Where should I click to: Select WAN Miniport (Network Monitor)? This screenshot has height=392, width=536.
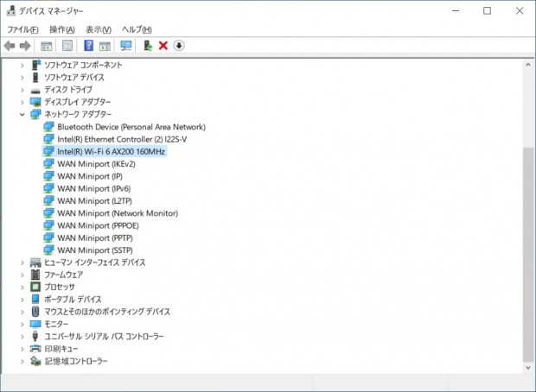[x=118, y=213]
